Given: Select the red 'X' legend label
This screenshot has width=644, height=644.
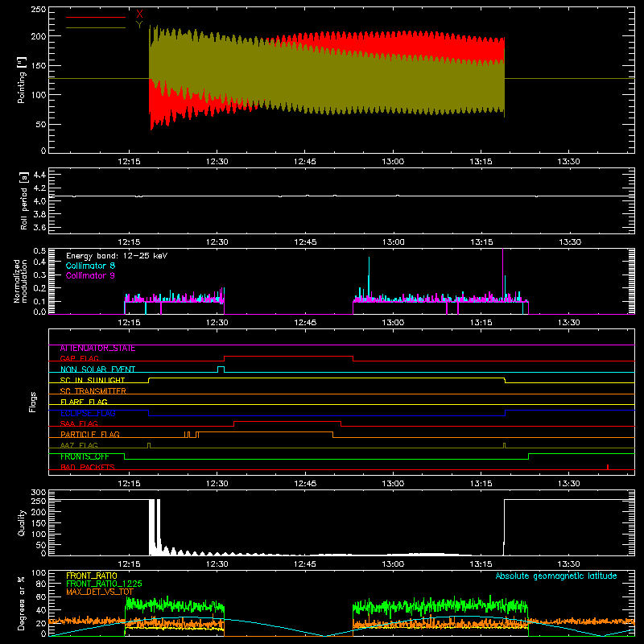Looking at the screenshot, I should tap(139, 14).
